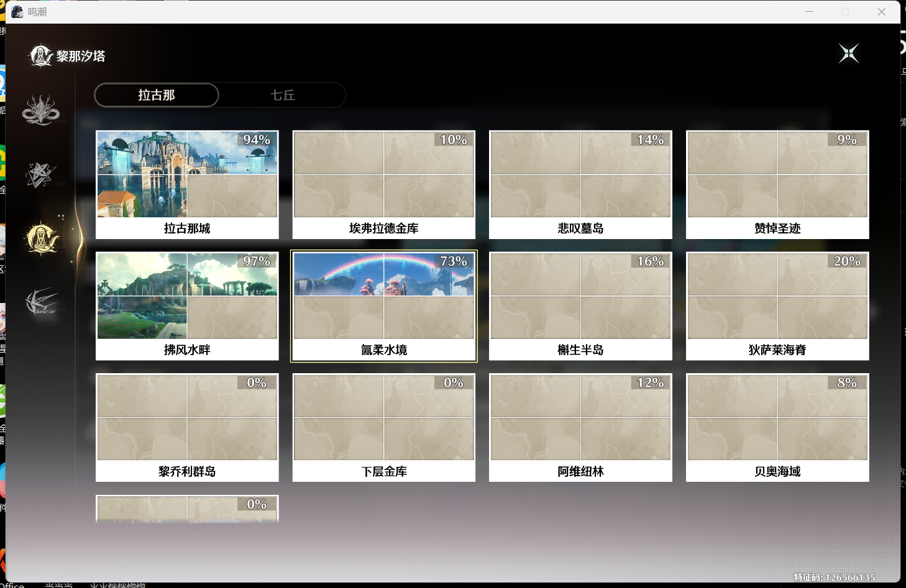
Task: Open the 悲叹墓岛 area card
Action: pos(580,184)
